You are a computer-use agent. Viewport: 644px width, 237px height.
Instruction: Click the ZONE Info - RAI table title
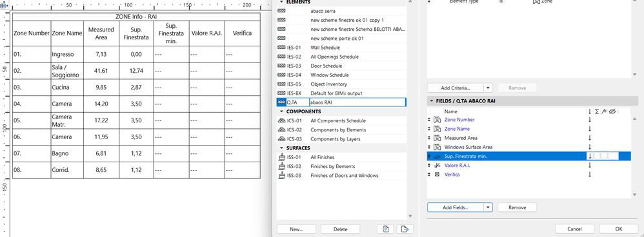136,16
